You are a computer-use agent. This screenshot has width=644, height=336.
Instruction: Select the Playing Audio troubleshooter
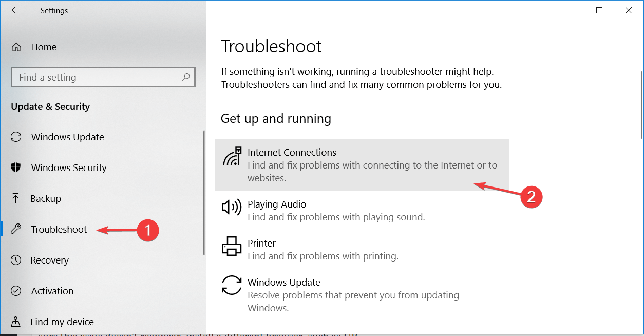coord(362,210)
